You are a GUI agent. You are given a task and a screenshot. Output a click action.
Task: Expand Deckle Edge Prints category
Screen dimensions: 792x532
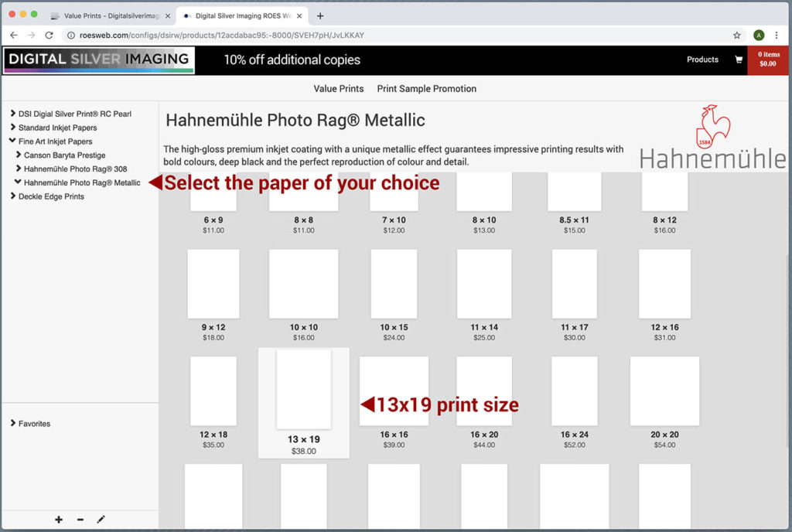(x=13, y=196)
